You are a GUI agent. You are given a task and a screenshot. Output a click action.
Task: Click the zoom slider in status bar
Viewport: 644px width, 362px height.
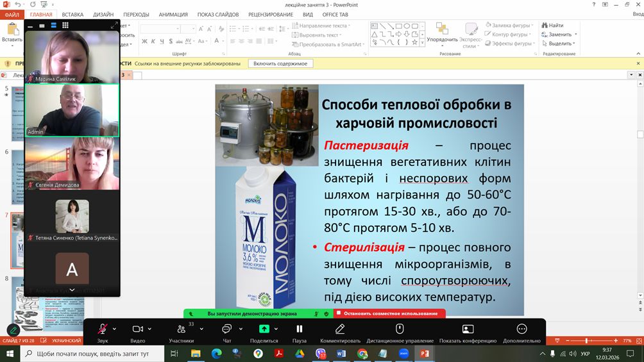(586, 341)
